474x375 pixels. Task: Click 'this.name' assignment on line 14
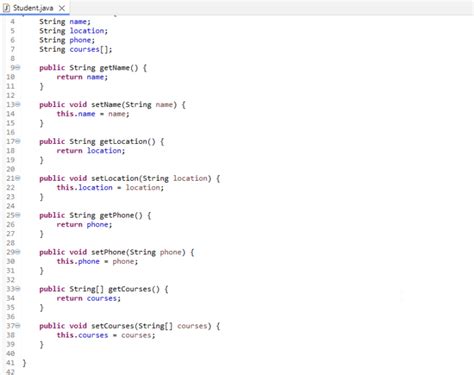[76, 114]
